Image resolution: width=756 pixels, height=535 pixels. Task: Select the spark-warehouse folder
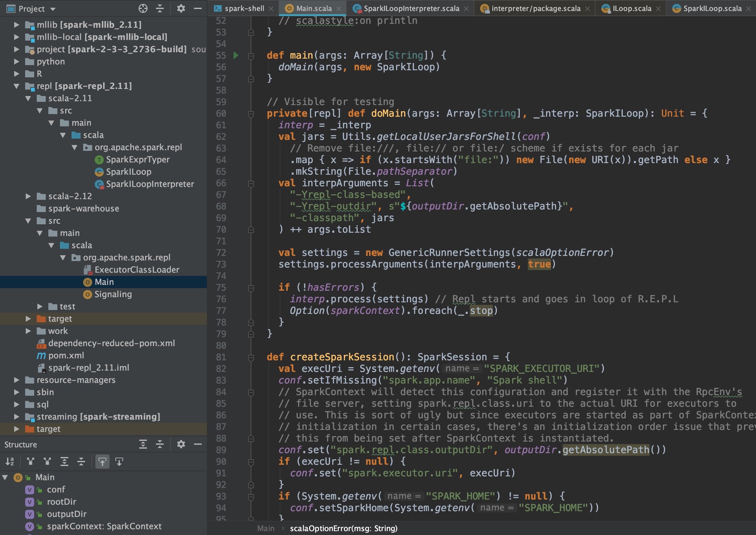click(84, 209)
